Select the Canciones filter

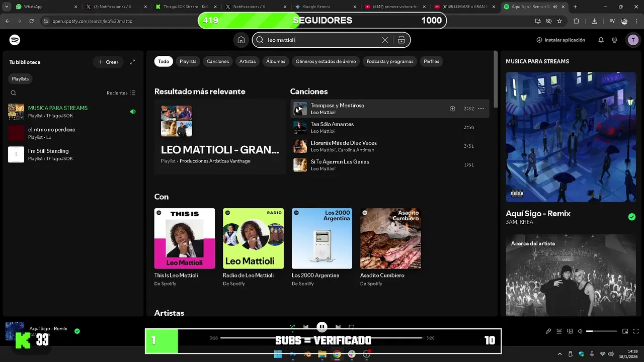218,61
